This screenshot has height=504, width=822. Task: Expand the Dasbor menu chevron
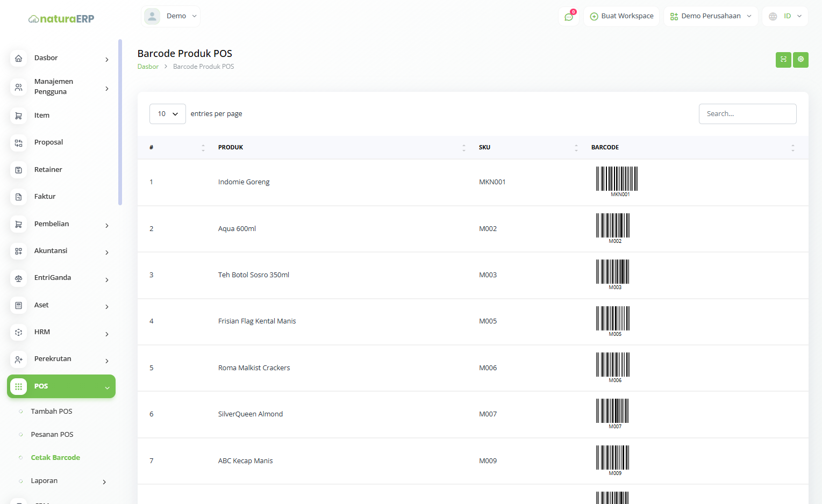[x=107, y=60]
